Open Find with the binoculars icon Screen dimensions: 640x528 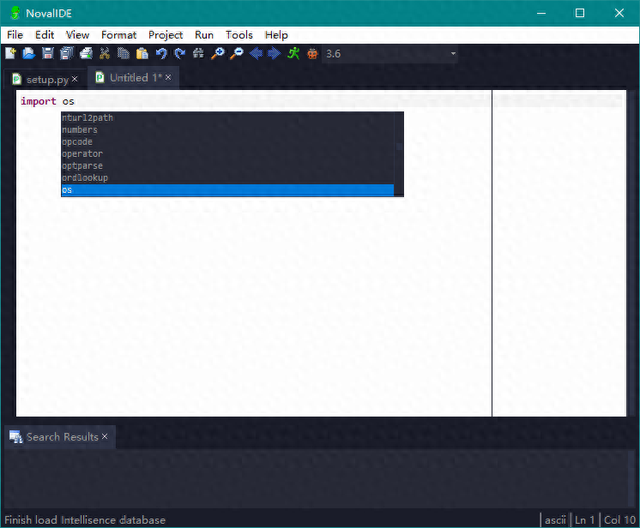[x=198, y=53]
